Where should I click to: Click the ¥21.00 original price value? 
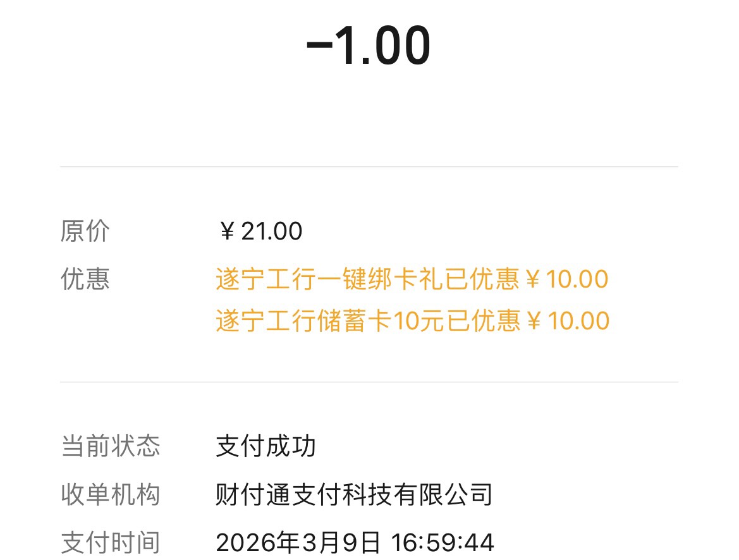[260, 231]
